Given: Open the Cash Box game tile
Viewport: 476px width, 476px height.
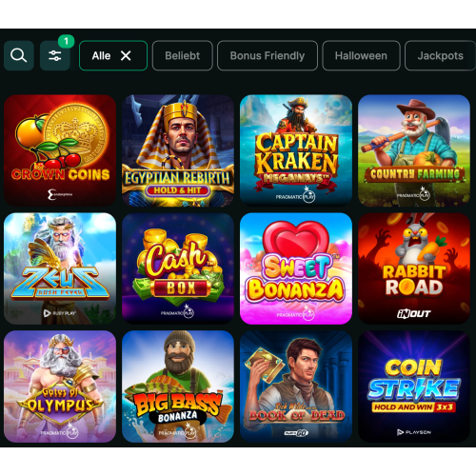Looking at the screenshot, I should pyautogui.click(x=178, y=268).
